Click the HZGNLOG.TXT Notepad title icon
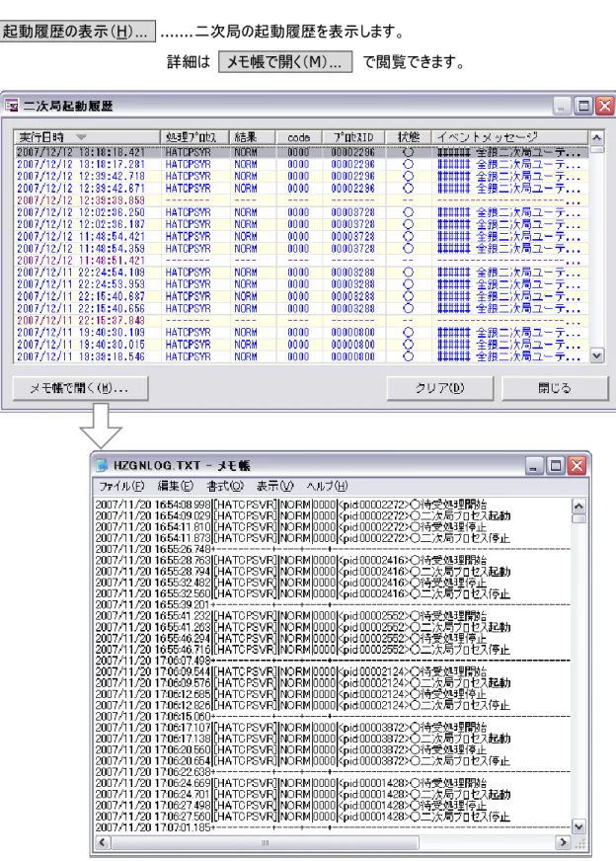The image size is (616, 861). [102, 466]
